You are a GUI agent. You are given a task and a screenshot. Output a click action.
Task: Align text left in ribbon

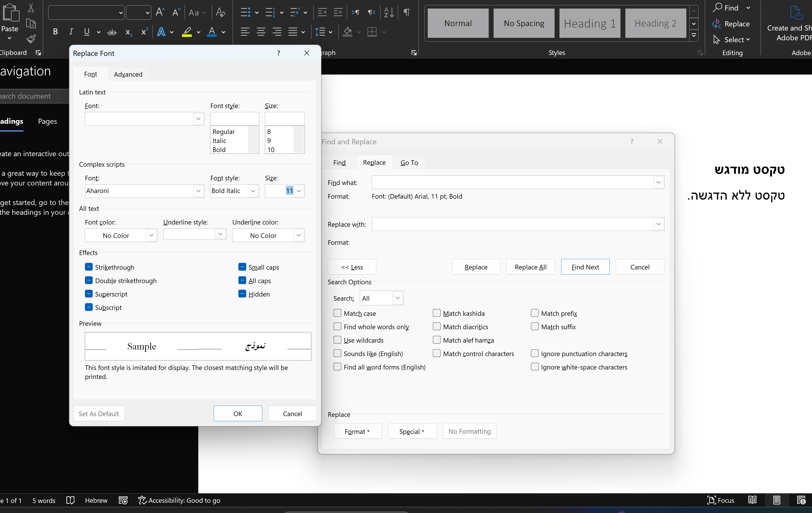click(245, 32)
